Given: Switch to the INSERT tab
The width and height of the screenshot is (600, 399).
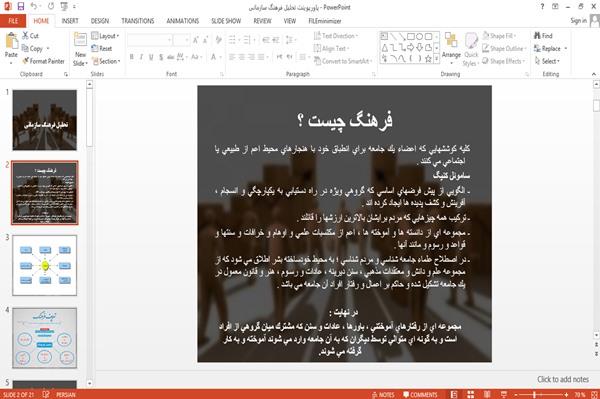Looking at the screenshot, I should click(x=70, y=21).
